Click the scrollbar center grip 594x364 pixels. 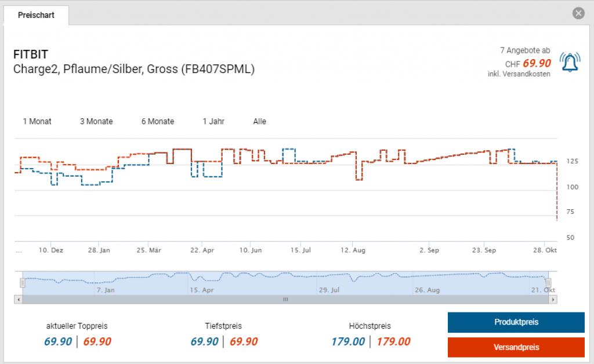pyautogui.click(x=285, y=300)
